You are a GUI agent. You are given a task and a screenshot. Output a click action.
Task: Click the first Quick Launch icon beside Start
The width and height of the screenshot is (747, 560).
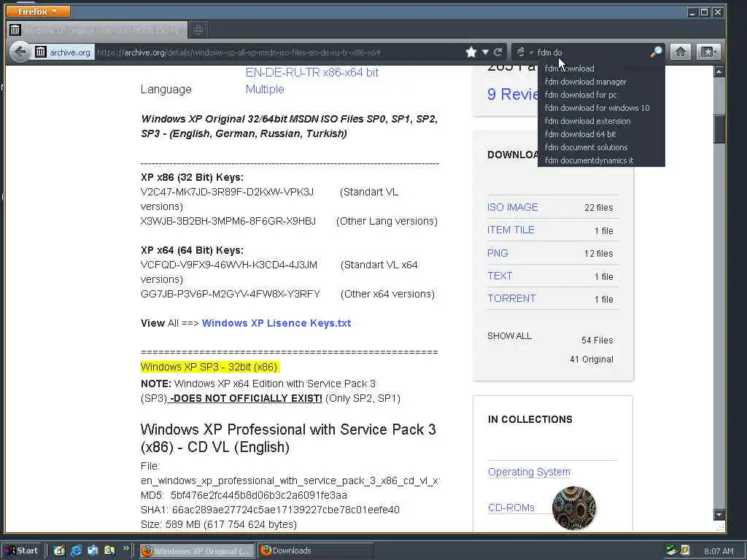tap(59, 551)
